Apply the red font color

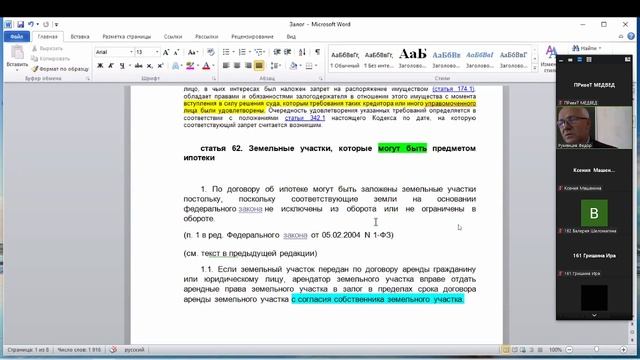(206, 66)
